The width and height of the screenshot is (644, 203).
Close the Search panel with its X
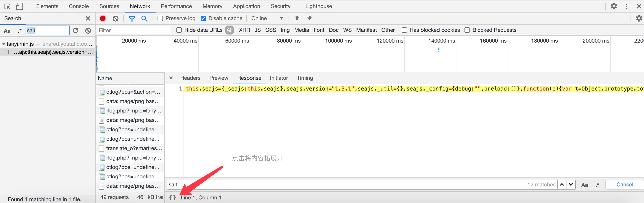pos(88,18)
